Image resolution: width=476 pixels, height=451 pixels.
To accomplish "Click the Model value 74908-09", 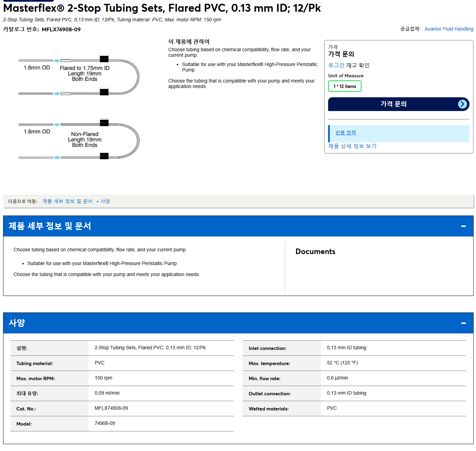I will pyautogui.click(x=105, y=423).
